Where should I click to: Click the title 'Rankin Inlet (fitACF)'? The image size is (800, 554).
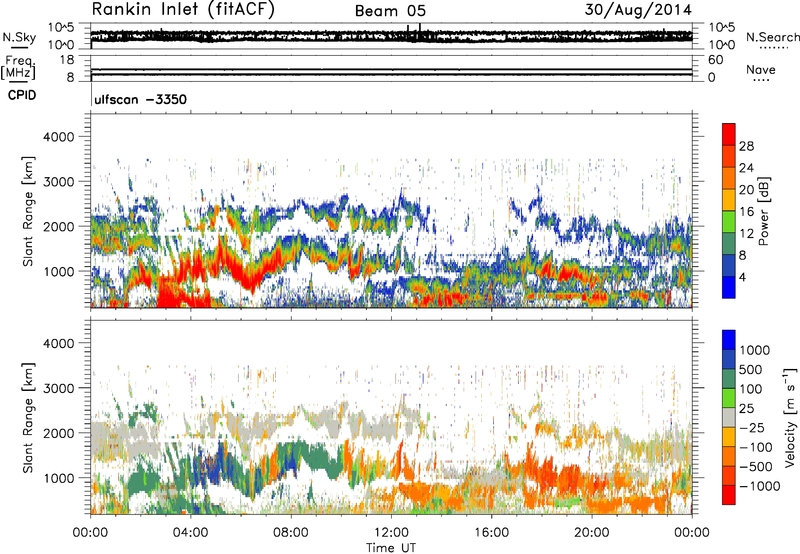[x=183, y=9]
